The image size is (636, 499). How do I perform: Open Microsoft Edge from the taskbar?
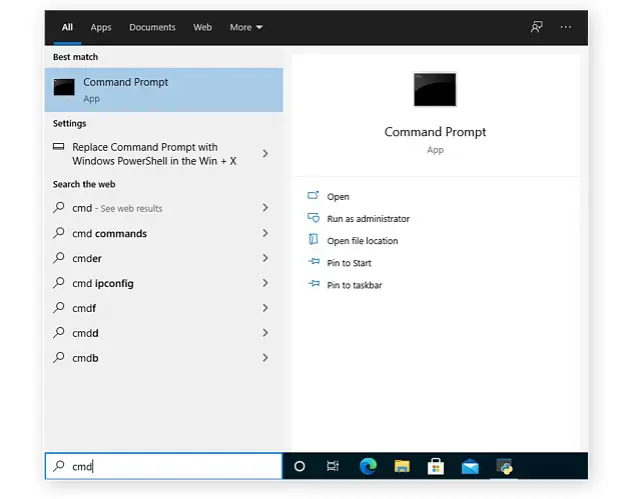tap(368, 466)
